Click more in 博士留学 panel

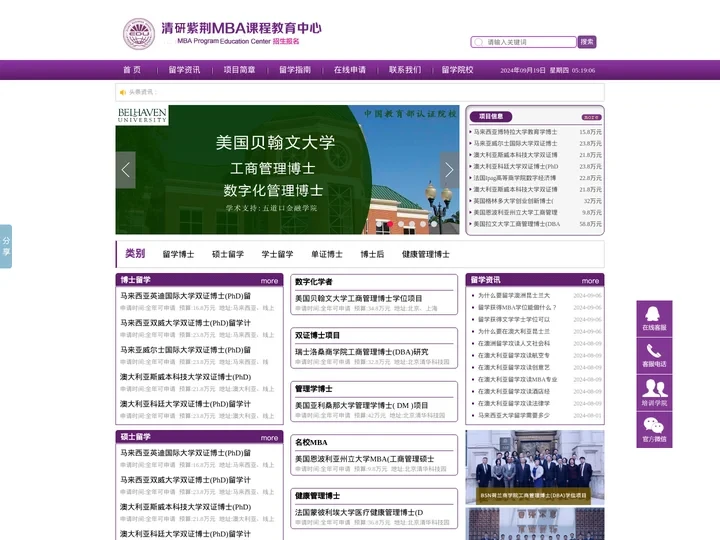(x=270, y=281)
